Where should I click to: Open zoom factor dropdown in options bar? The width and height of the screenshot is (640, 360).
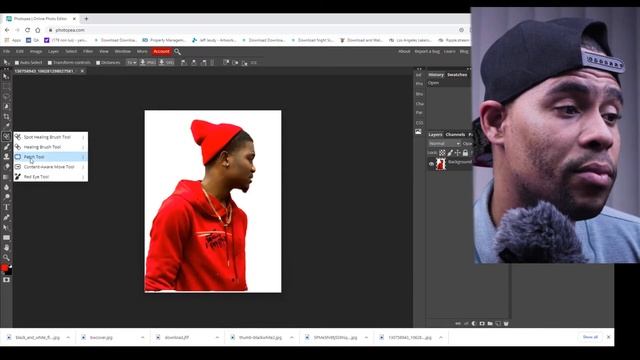[131, 62]
